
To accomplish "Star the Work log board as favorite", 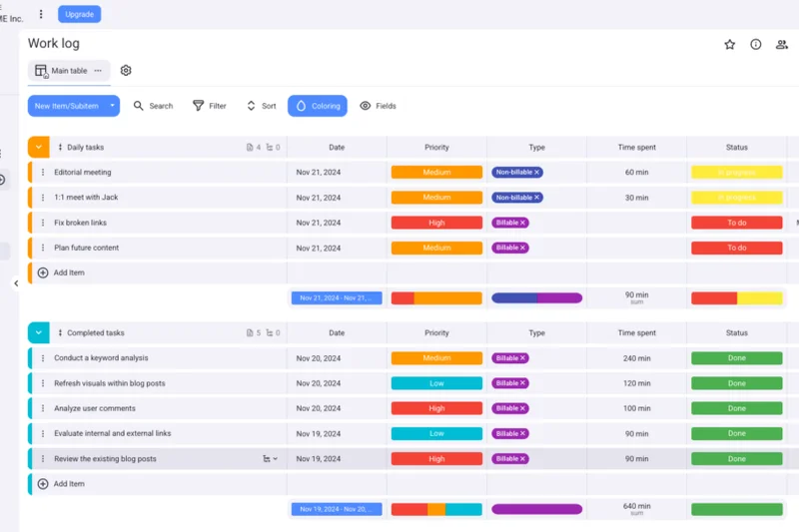I will tap(729, 44).
